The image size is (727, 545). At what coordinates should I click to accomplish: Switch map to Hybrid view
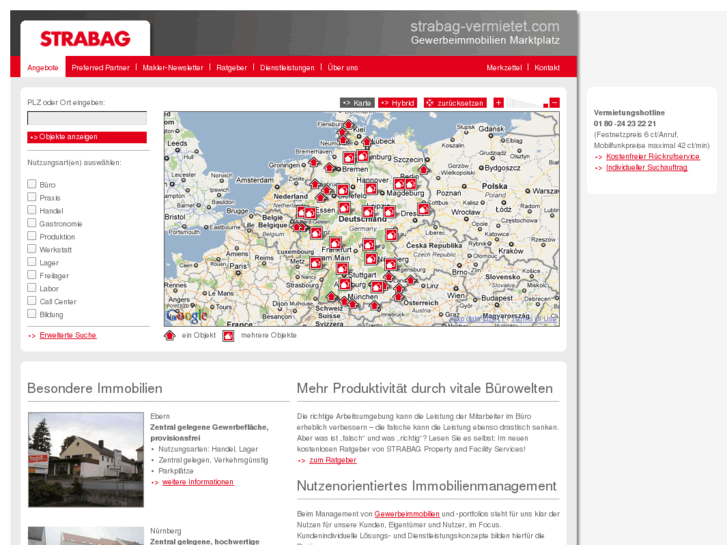pyautogui.click(x=398, y=103)
